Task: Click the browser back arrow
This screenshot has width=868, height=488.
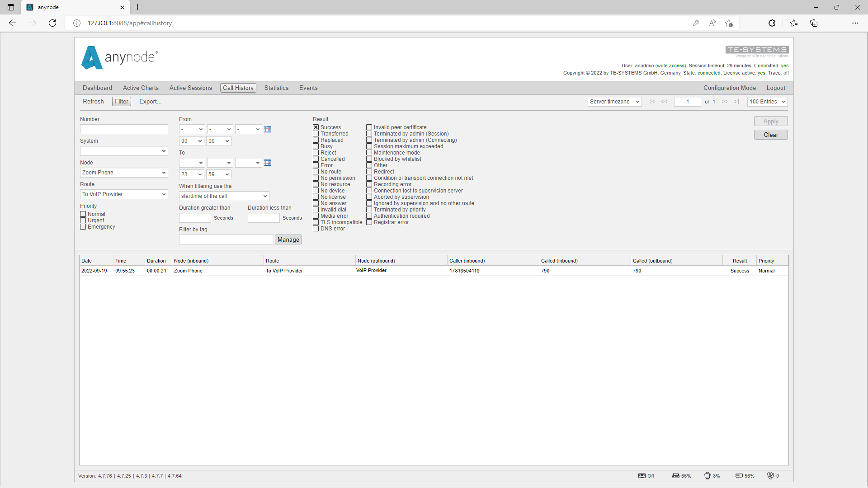Action: (13, 23)
